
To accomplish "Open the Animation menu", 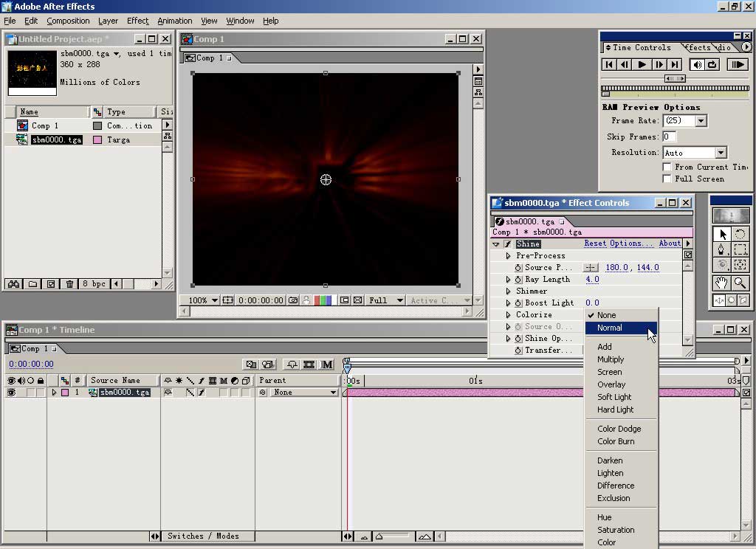I will [176, 21].
